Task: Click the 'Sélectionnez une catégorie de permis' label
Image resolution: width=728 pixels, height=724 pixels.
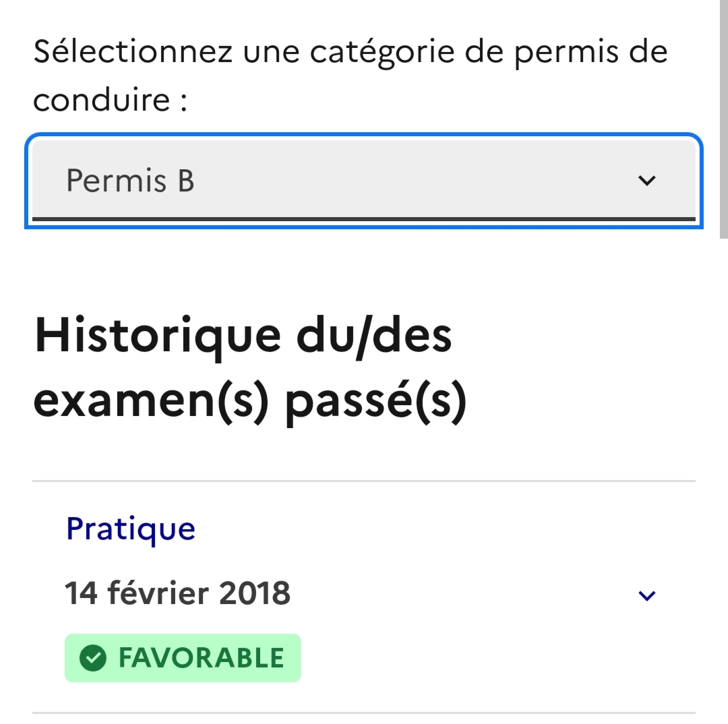Action: 350,53
